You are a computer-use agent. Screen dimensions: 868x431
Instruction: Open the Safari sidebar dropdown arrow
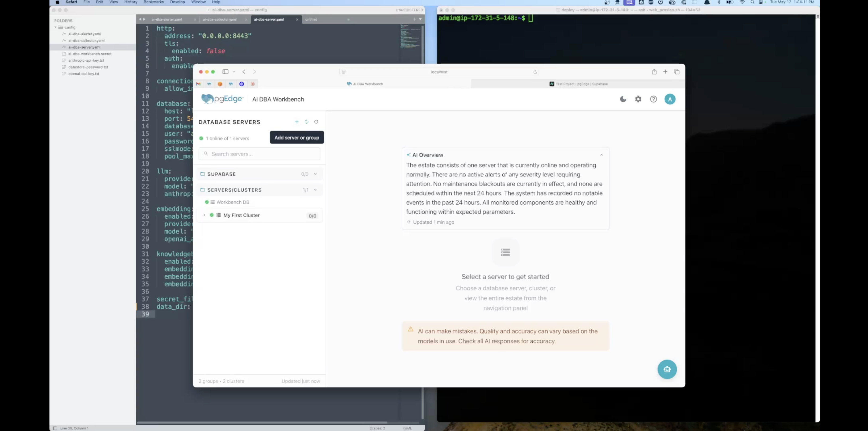coord(233,72)
